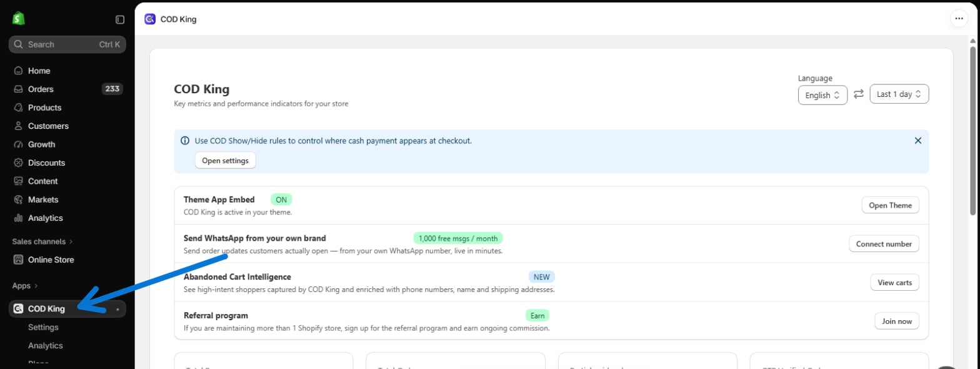This screenshot has width=980, height=369.
Task: Click the Earn badge on Referral program
Action: pos(537,316)
